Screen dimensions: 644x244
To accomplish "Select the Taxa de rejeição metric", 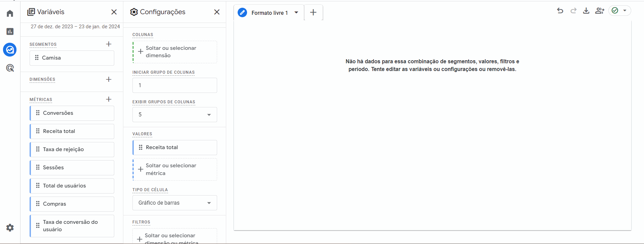I will 72,149.
